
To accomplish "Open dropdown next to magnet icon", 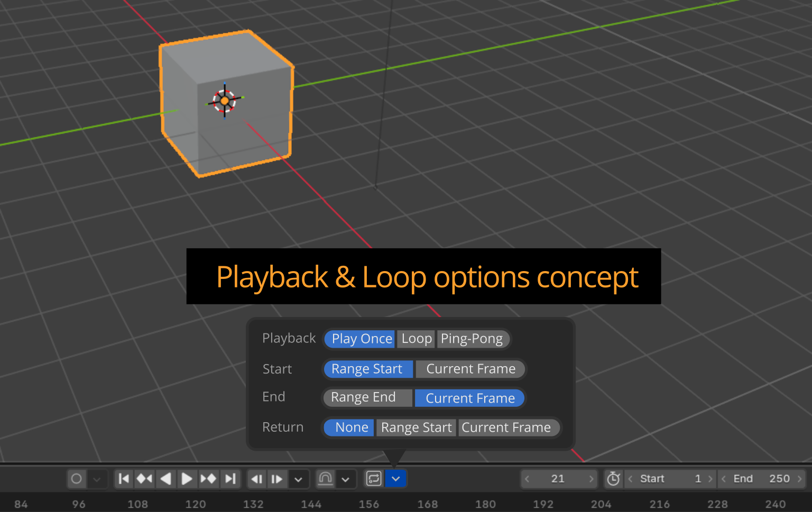I will [345, 479].
